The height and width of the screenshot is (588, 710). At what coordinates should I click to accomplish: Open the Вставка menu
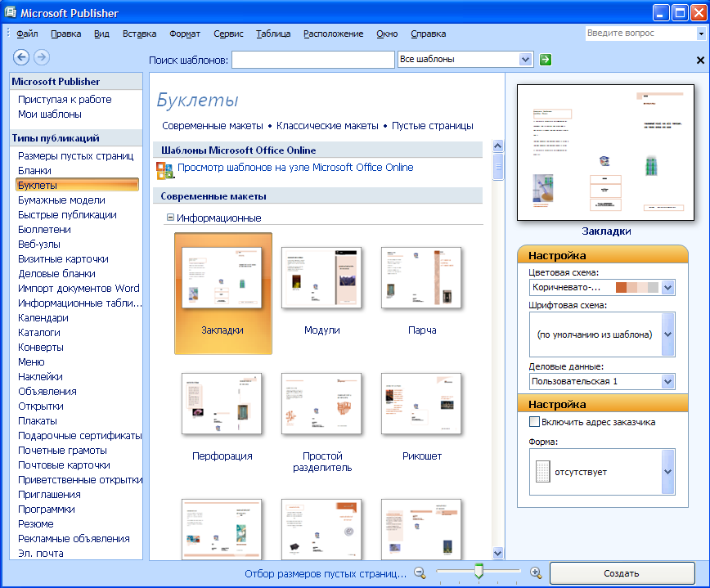coord(139,34)
